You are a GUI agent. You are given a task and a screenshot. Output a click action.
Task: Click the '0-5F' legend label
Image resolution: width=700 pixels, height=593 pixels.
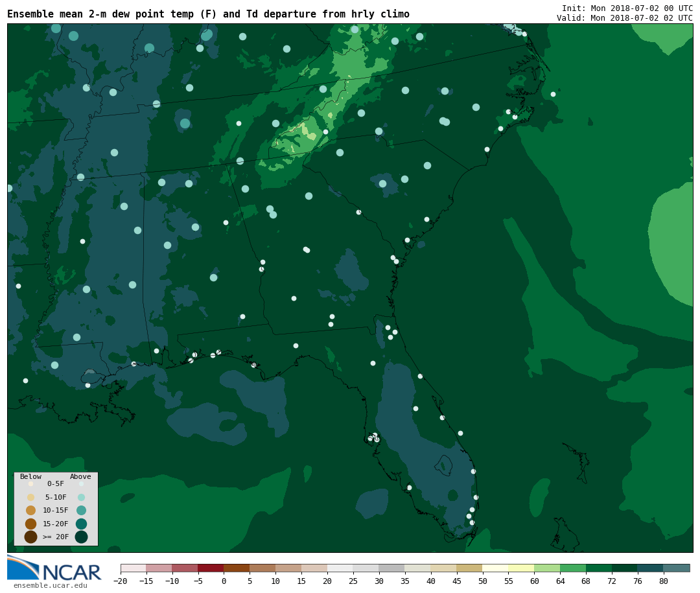[x=56, y=483]
